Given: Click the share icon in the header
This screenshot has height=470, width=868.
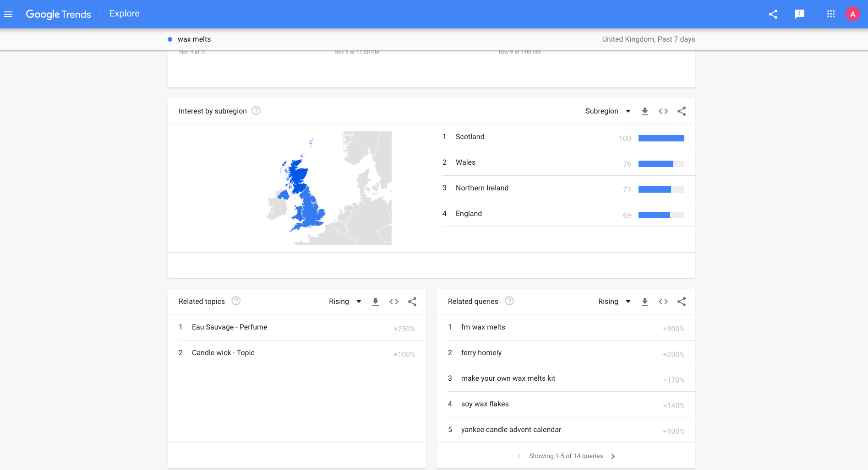Looking at the screenshot, I should 773,14.
